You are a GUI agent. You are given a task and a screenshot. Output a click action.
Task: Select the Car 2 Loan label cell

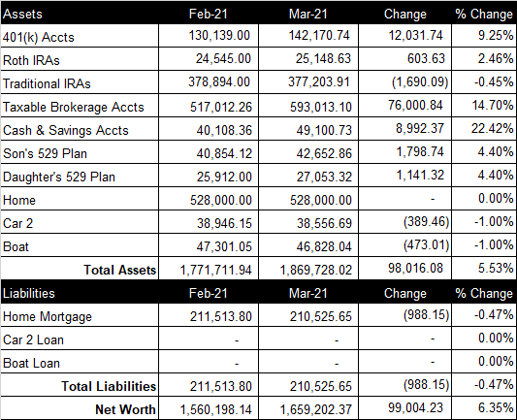[80, 339]
